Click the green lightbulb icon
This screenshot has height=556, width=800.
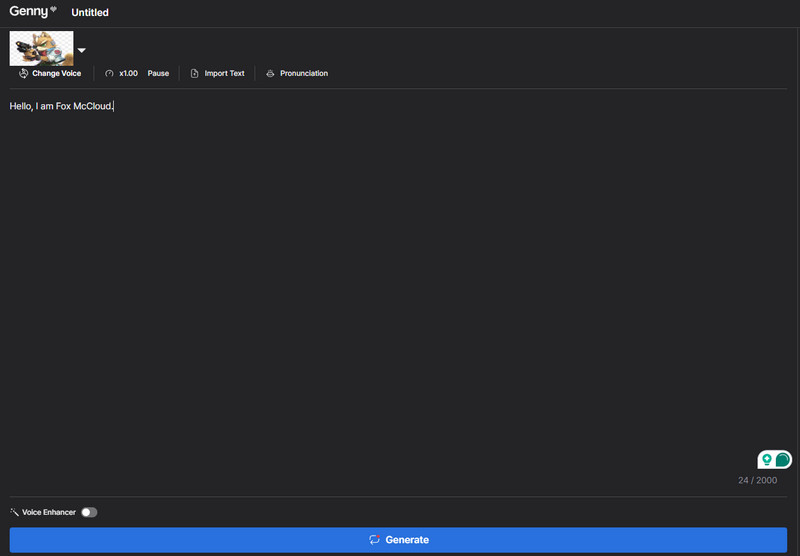(767, 460)
